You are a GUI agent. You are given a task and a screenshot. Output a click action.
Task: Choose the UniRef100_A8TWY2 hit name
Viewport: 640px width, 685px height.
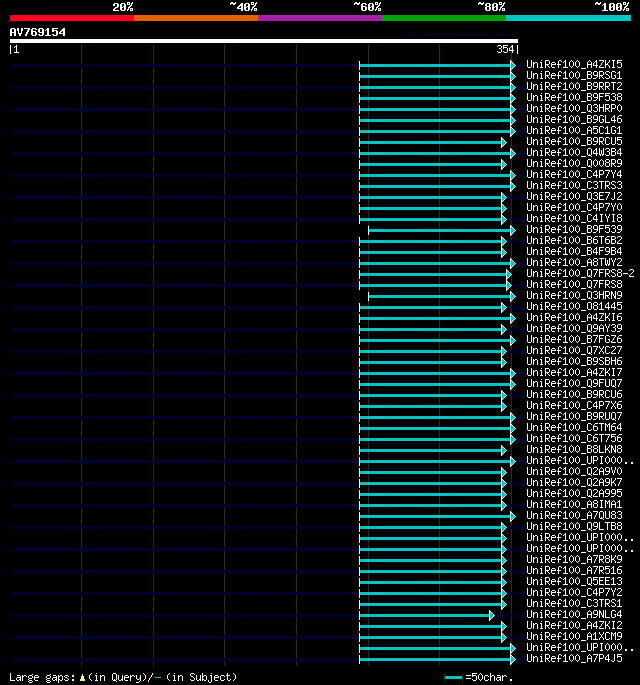click(574, 262)
